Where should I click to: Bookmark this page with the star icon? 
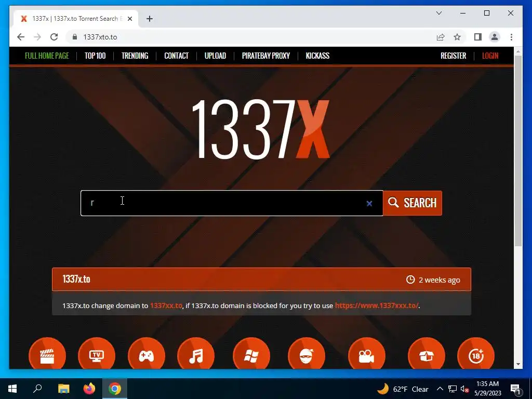457,37
